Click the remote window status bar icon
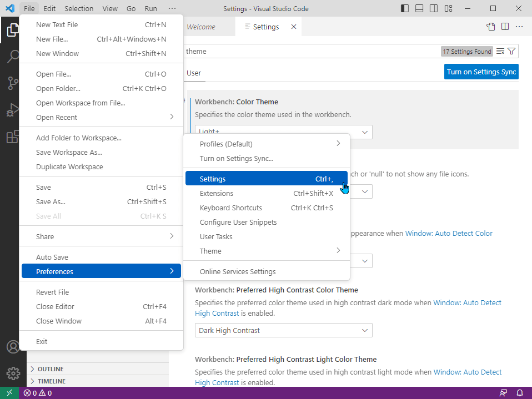This screenshot has width=532, height=399. tap(9, 393)
